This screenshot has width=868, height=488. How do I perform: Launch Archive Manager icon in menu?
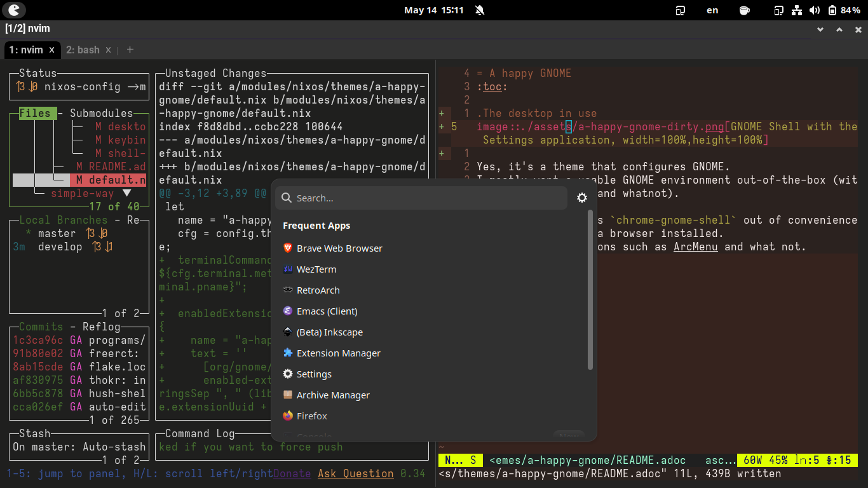click(x=288, y=395)
